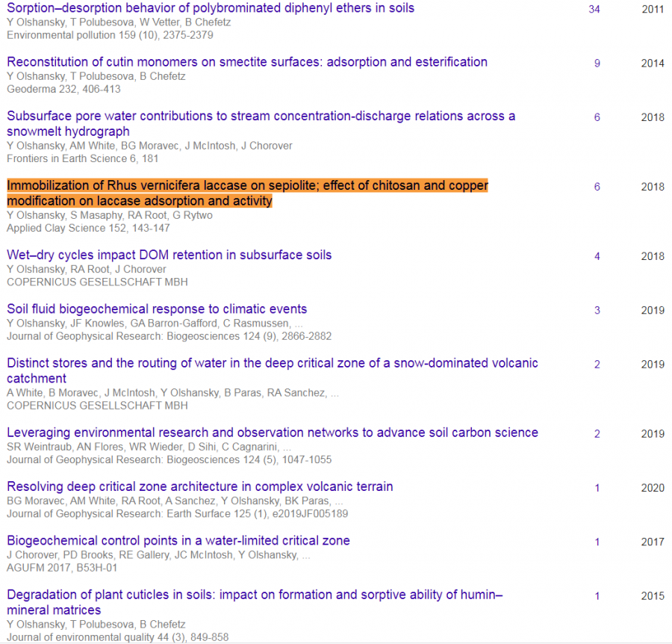
Task: Select authors 'Y Olshansky, JF Knowles, GA Barron-Gafford' line
Action: [155, 323]
